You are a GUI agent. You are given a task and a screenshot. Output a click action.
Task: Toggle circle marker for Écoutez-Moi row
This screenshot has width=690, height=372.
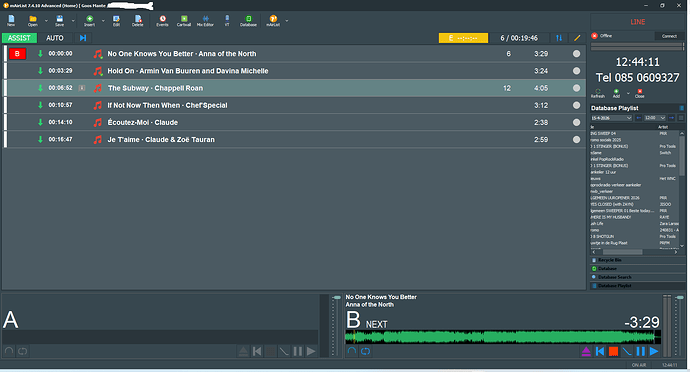pyautogui.click(x=576, y=122)
